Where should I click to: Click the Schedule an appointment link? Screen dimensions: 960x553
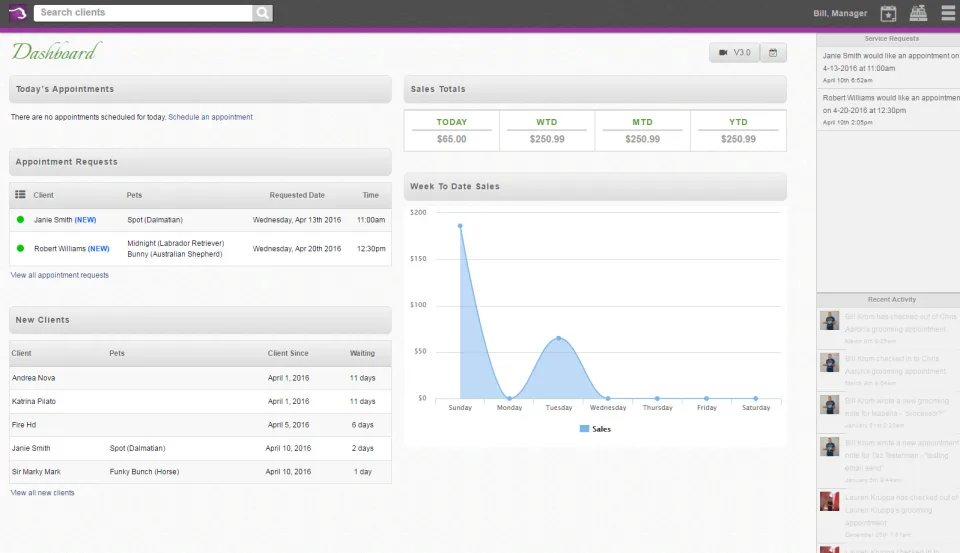[x=210, y=117]
